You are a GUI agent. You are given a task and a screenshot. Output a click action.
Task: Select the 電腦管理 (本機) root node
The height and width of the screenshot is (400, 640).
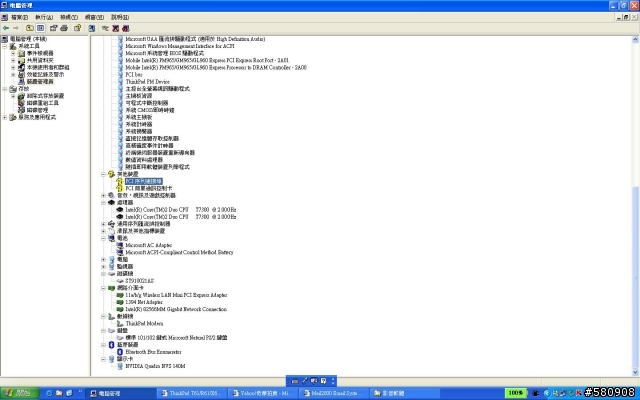28,39
